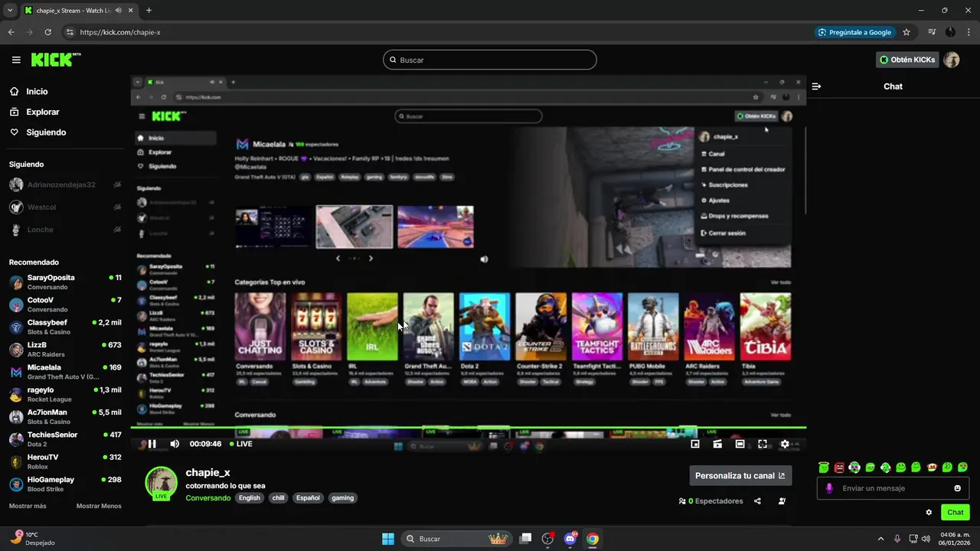Send message with green Chat button

955,513
